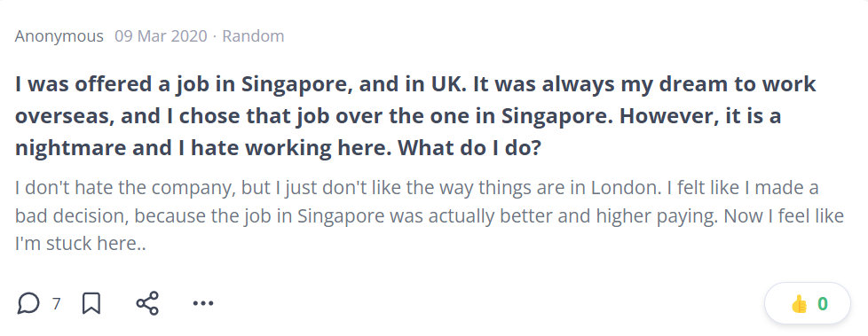868x336 pixels.
Task: Click the thumbs up emoji icon
Action: [799, 304]
